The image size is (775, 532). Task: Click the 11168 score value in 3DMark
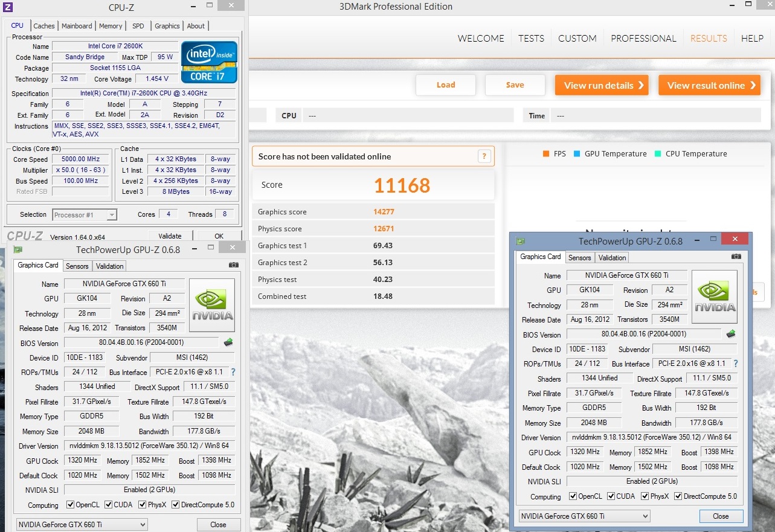[402, 185]
